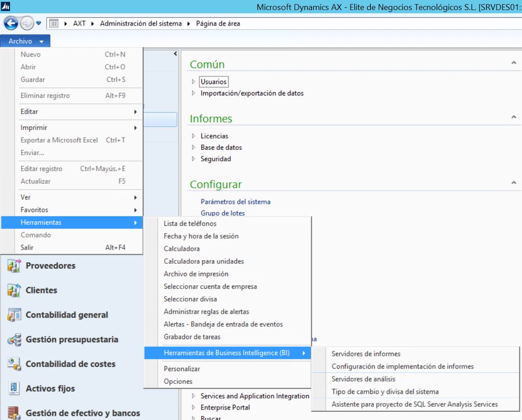Click AXT in the breadcrumb path
522x420 pixels.
(x=79, y=24)
